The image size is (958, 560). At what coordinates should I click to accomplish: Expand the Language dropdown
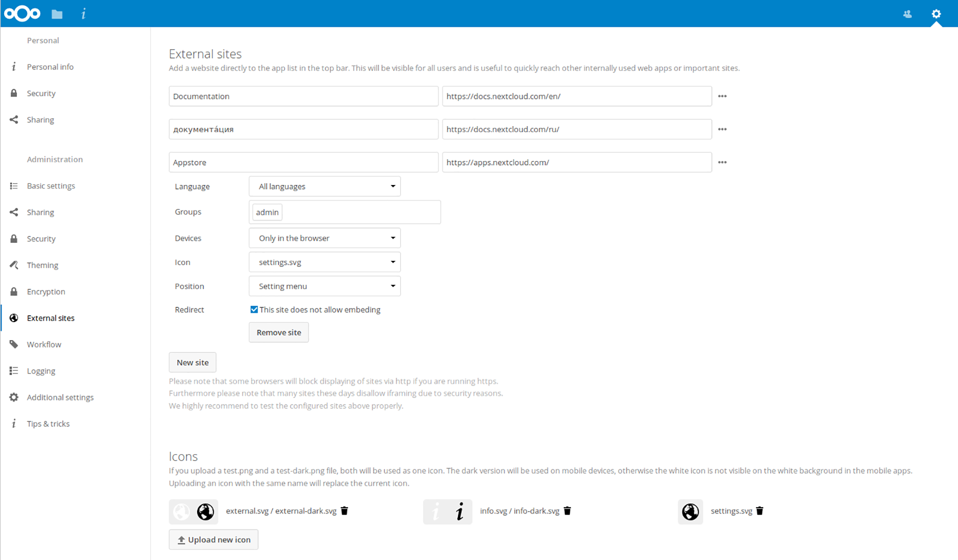[324, 187]
